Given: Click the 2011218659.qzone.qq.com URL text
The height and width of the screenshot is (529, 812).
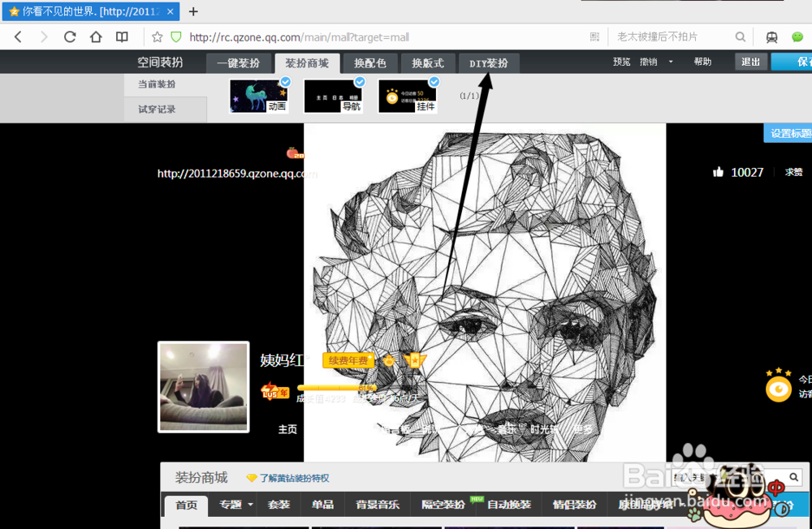Looking at the screenshot, I should 237,174.
